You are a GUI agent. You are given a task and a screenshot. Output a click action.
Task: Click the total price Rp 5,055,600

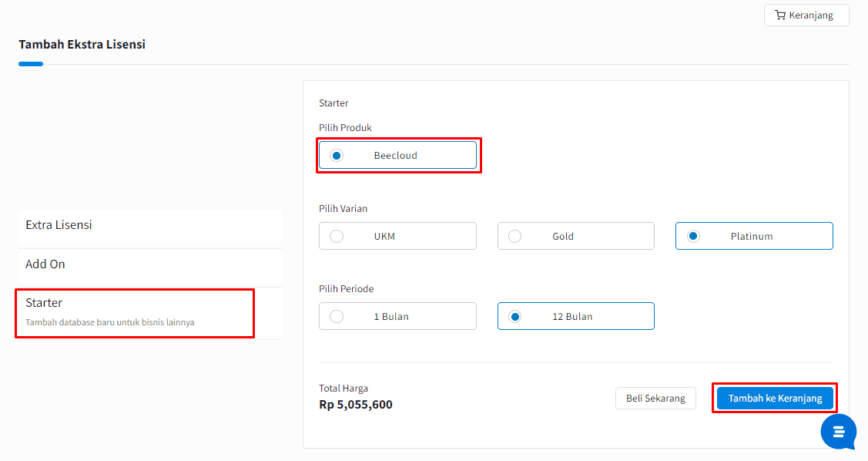tap(356, 405)
